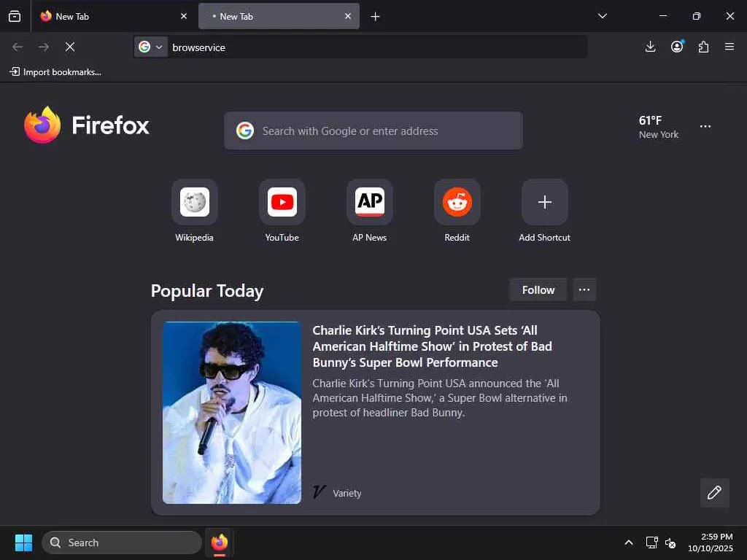Close the loading New Tab
Viewport: 747px width, 560px height.
[348, 16]
